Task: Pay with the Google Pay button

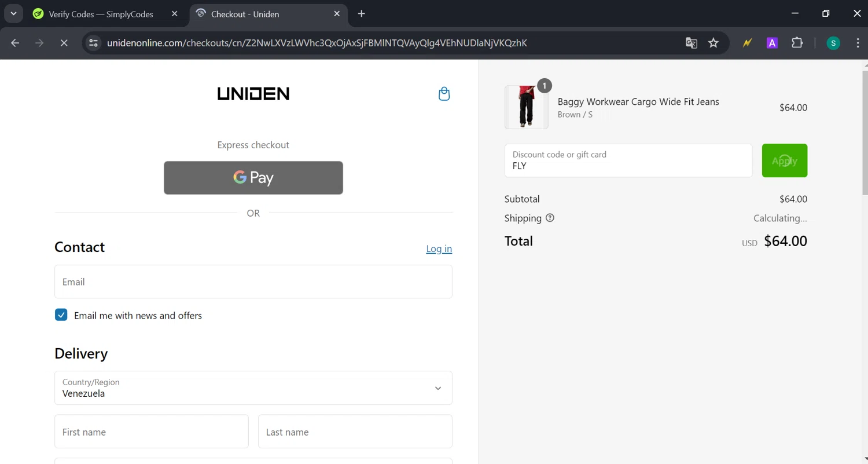Action: (253, 178)
